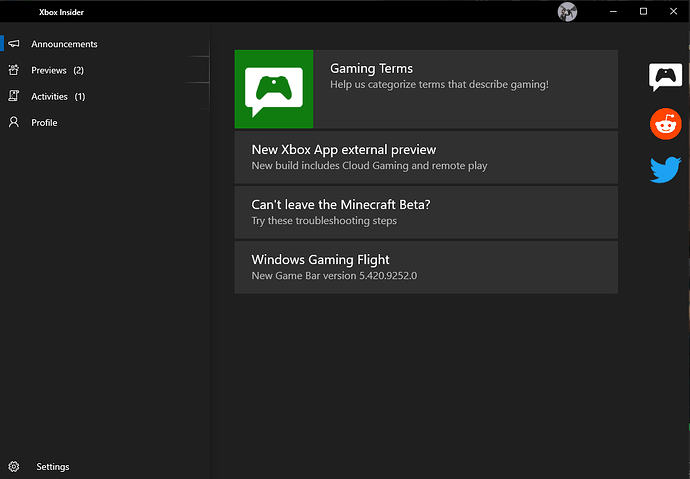Click 'New Game Bar version 5.420.9252.0' text
690x479 pixels.
tap(334, 276)
